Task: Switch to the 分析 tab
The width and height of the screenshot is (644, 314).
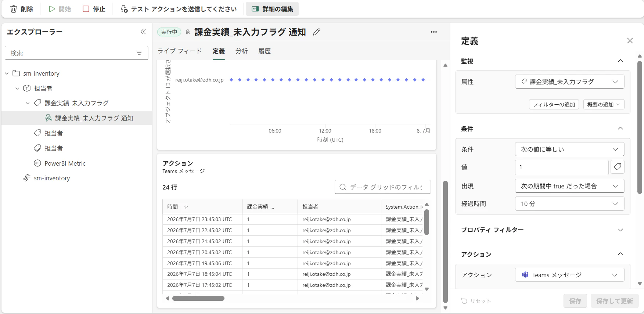Action: tap(241, 51)
